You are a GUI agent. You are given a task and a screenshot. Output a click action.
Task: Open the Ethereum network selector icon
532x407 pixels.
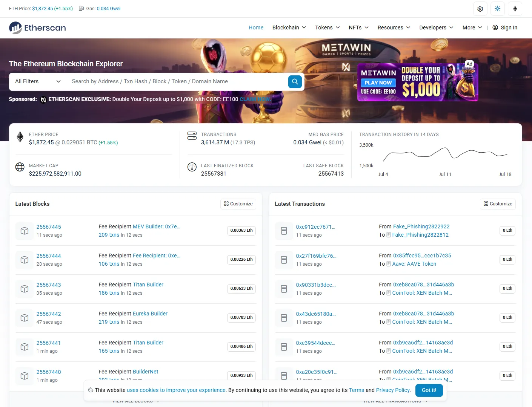[x=515, y=9]
